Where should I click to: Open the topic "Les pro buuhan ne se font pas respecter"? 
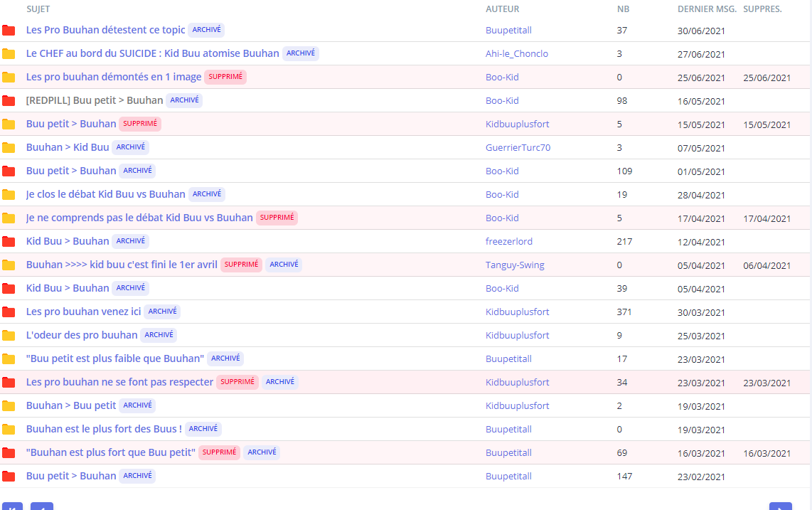119,382
